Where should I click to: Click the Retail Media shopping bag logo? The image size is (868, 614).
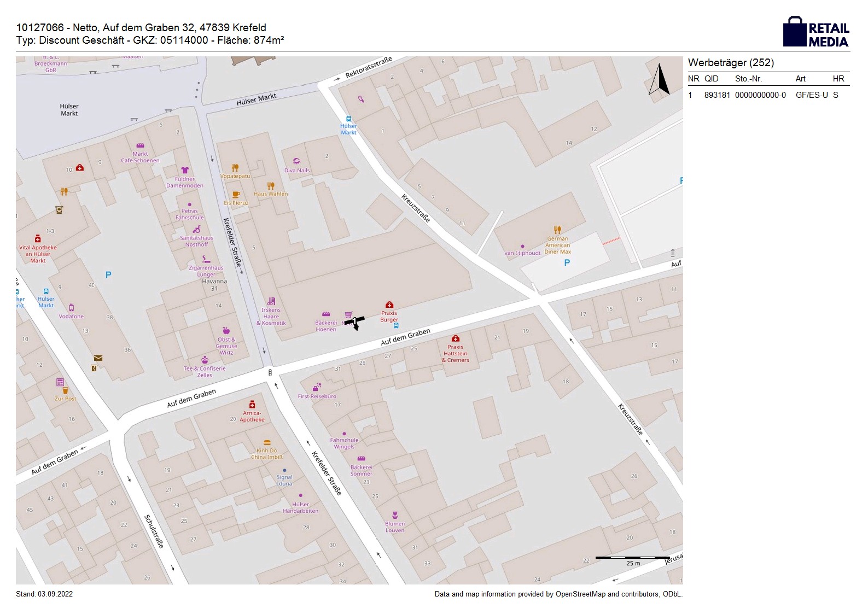tap(794, 32)
